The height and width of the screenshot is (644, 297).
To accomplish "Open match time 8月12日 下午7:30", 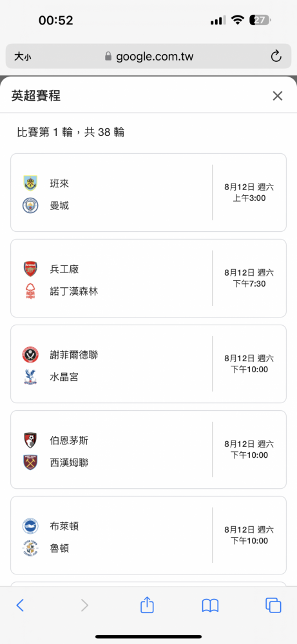I will tap(249, 278).
